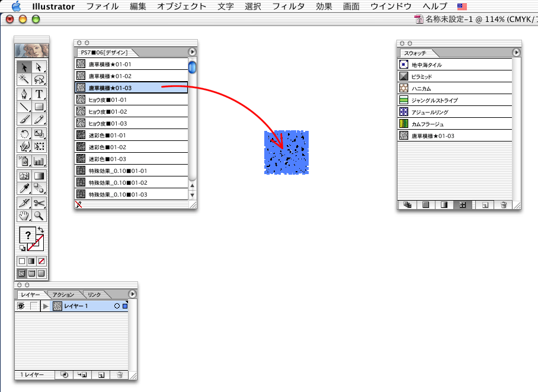Click scroll up arrow in style panel
538x392 pixels.
click(193, 185)
